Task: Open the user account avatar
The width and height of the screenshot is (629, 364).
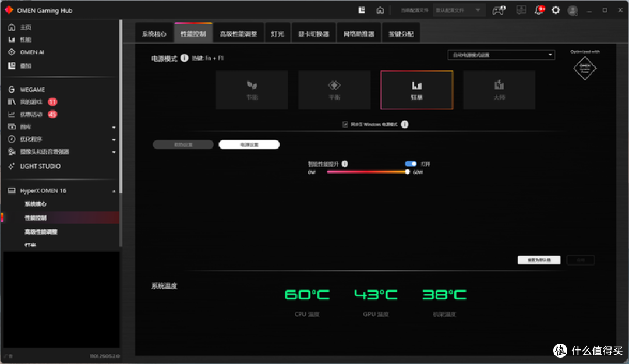Action: pos(573,10)
